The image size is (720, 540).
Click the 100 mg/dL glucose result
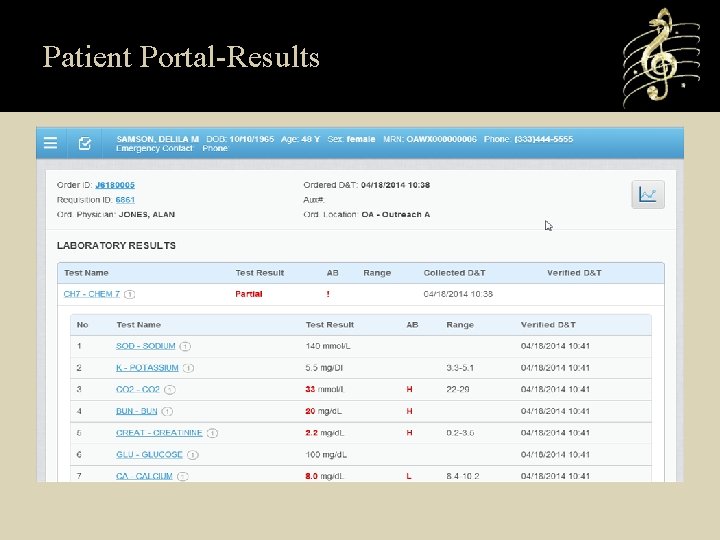click(x=326, y=455)
